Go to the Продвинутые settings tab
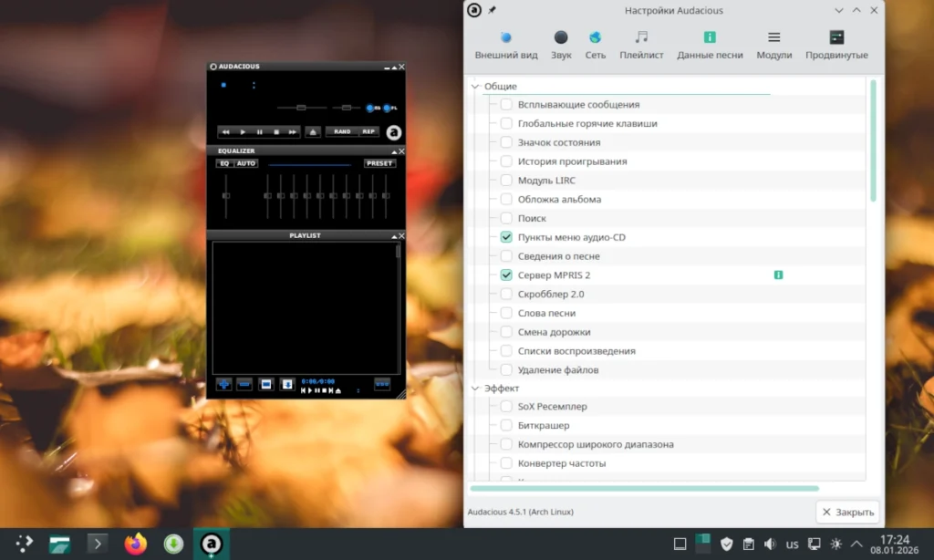Screen dimensions: 934x560 tap(837, 46)
